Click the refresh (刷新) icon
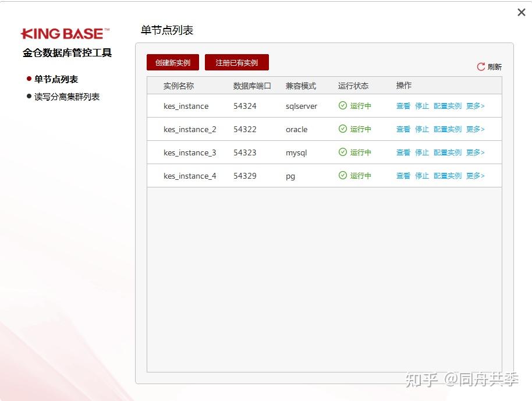The width and height of the screenshot is (532, 401). coord(480,67)
